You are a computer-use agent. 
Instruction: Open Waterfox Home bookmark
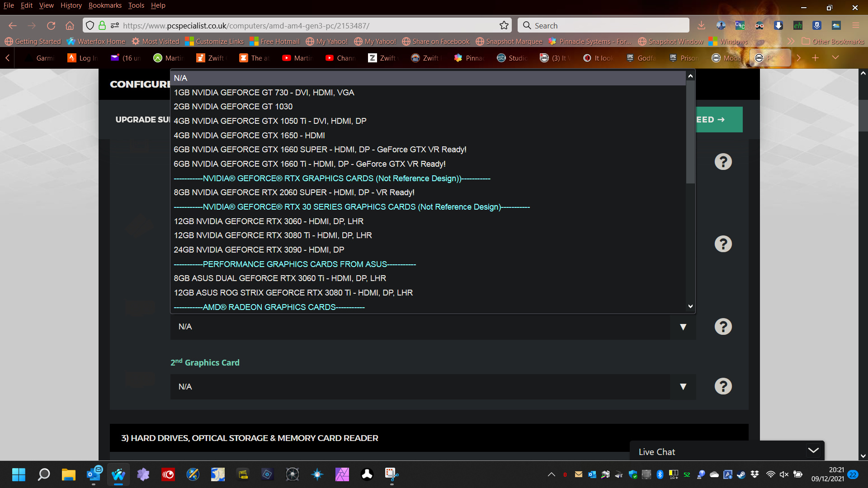point(96,41)
